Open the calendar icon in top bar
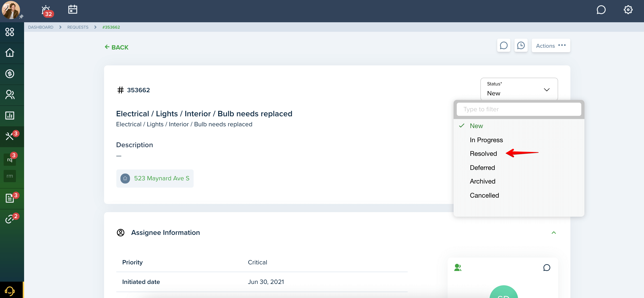 pyautogui.click(x=72, y=10)
